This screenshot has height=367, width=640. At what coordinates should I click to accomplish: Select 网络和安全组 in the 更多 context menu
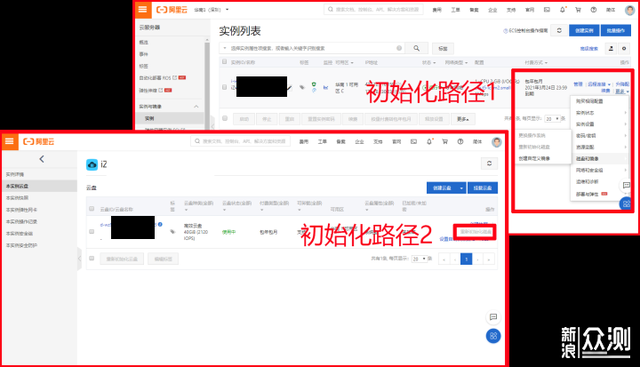pyautogui.click(x=600, y=170)
